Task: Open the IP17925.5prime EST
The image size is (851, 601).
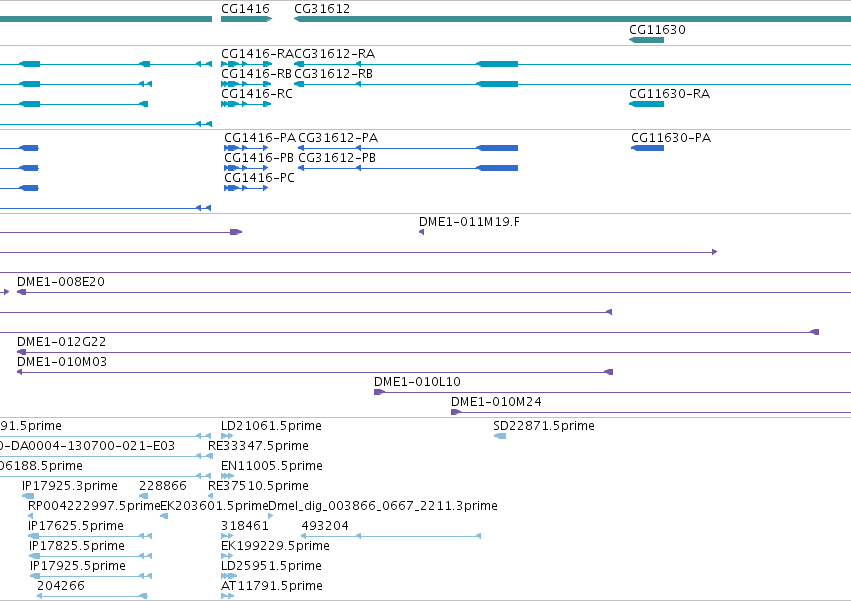Action: pyautogui.click(x=91, y=576)
